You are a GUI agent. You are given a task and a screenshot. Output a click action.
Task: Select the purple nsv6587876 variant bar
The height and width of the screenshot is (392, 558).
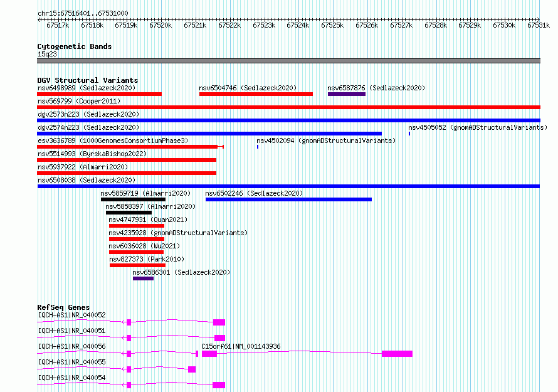tap(347, 94)
